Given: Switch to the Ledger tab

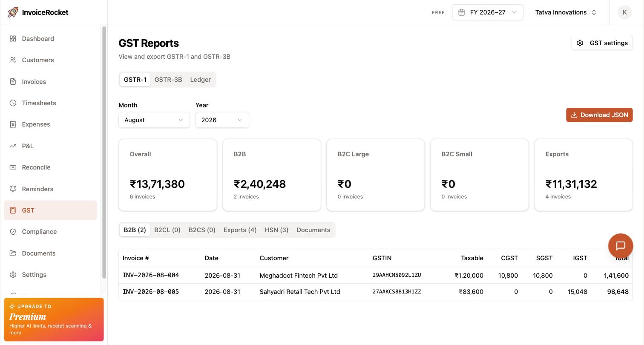Looking at the screenshot, I should coord(201,80).
